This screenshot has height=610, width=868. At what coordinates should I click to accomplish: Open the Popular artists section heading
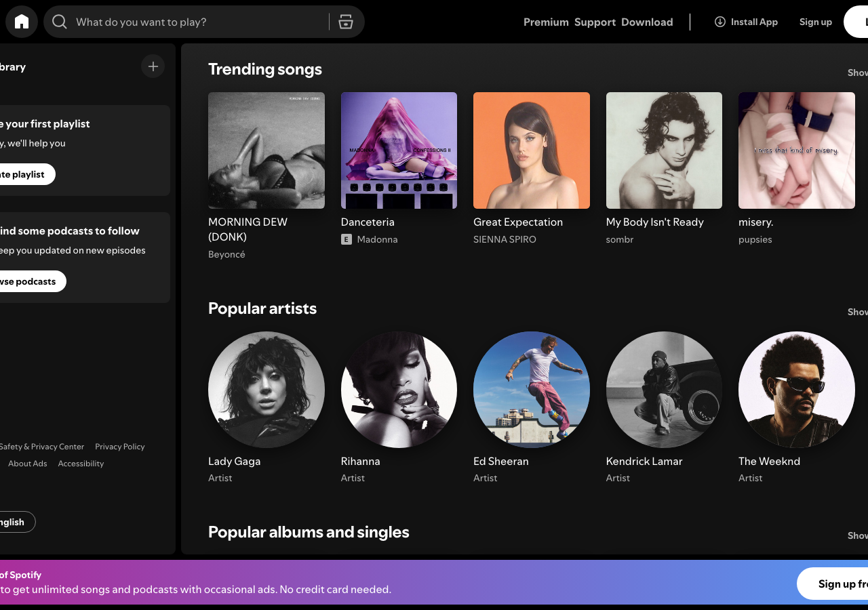coord(262,308)
